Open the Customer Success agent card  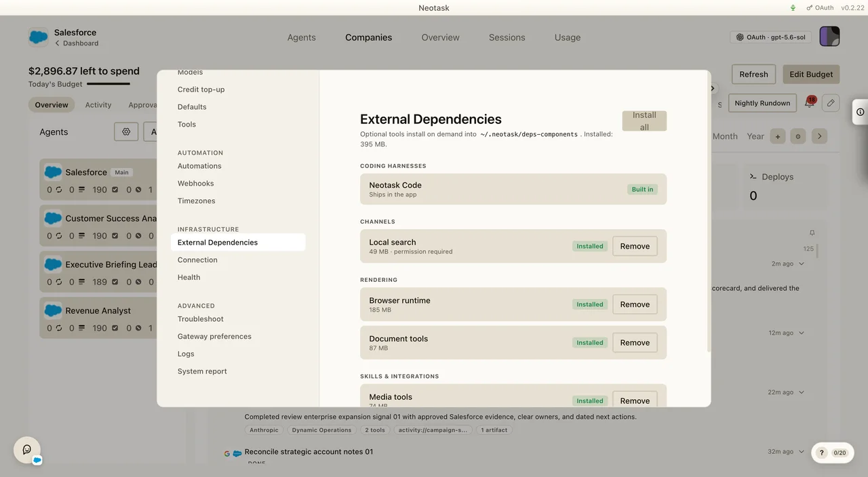99,225
